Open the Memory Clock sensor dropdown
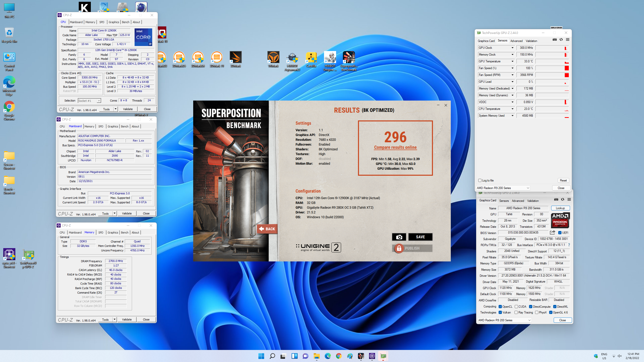Image resolution: width=644 pixels, height=362 pixels. (x=512, y=55)
